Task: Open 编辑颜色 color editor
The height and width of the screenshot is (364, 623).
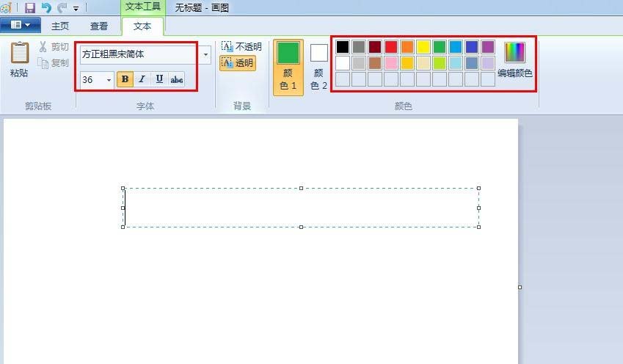Action: pos(515,59)
